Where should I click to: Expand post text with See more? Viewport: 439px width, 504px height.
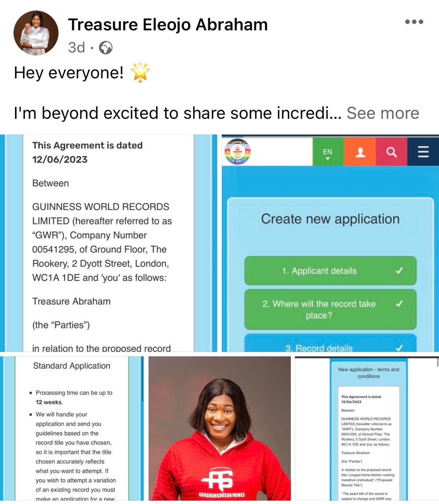(x=383, y=113)
